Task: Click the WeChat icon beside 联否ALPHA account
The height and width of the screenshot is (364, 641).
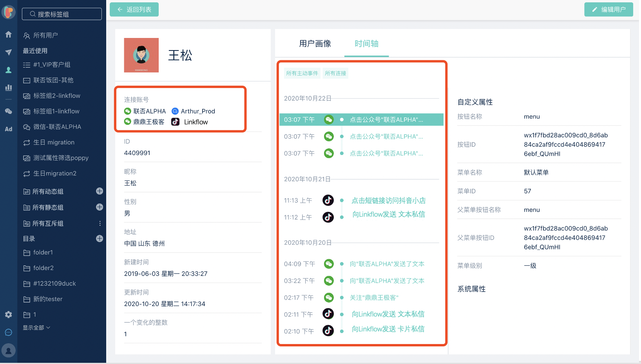Action: [x=127, y=111]
